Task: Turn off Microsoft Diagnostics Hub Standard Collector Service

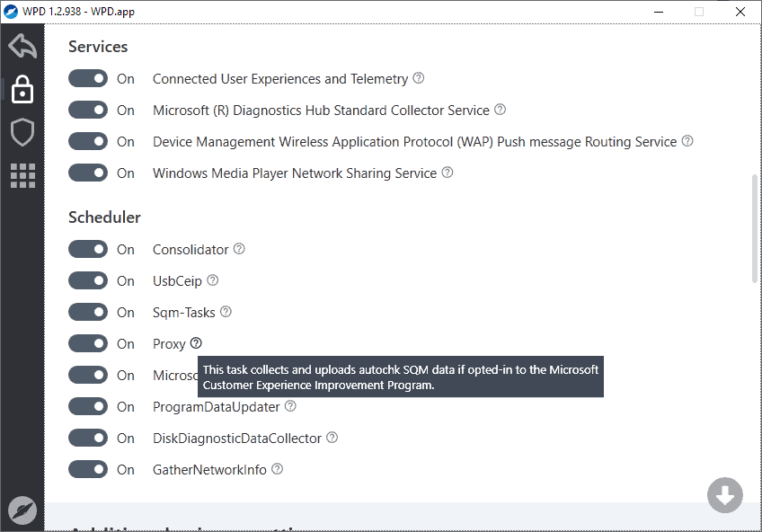Action: click(87, 110)
